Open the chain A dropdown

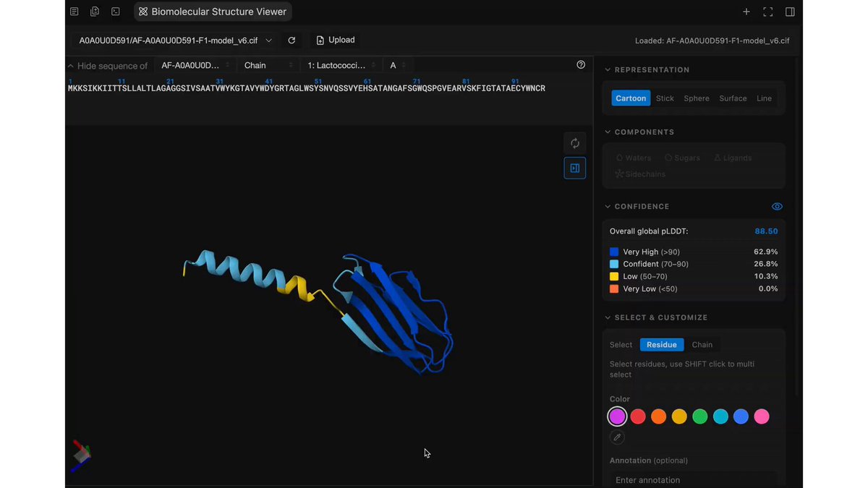398,65
